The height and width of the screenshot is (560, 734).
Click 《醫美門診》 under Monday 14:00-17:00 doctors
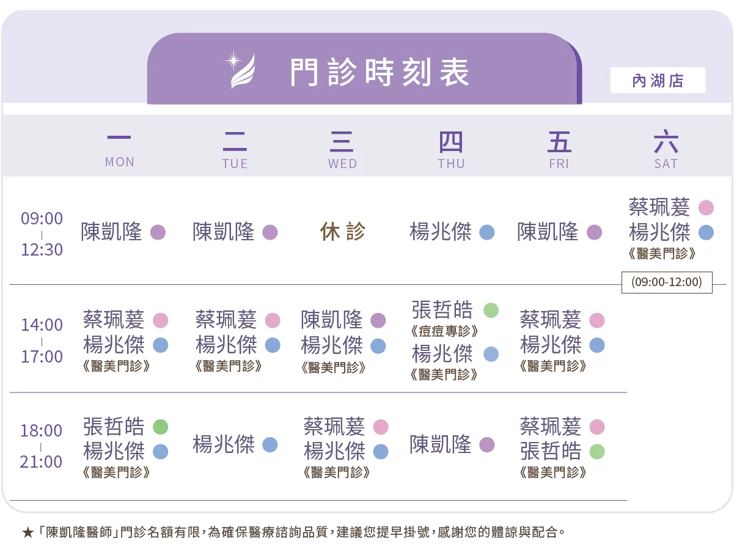point(116,366)
